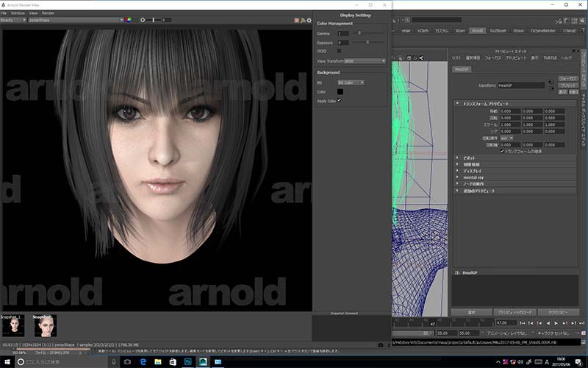The width and height of the screenshot is (588, 368).
Task: Select the Snapshot_1 thumbnail
Action: (x=13, y=325)
